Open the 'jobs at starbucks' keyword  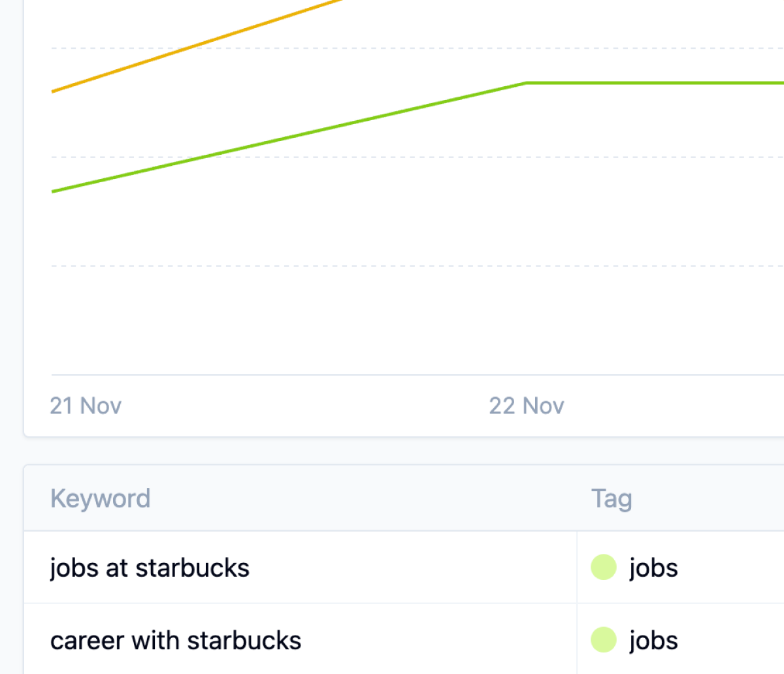pyautogui.click(x=150, y=568)
